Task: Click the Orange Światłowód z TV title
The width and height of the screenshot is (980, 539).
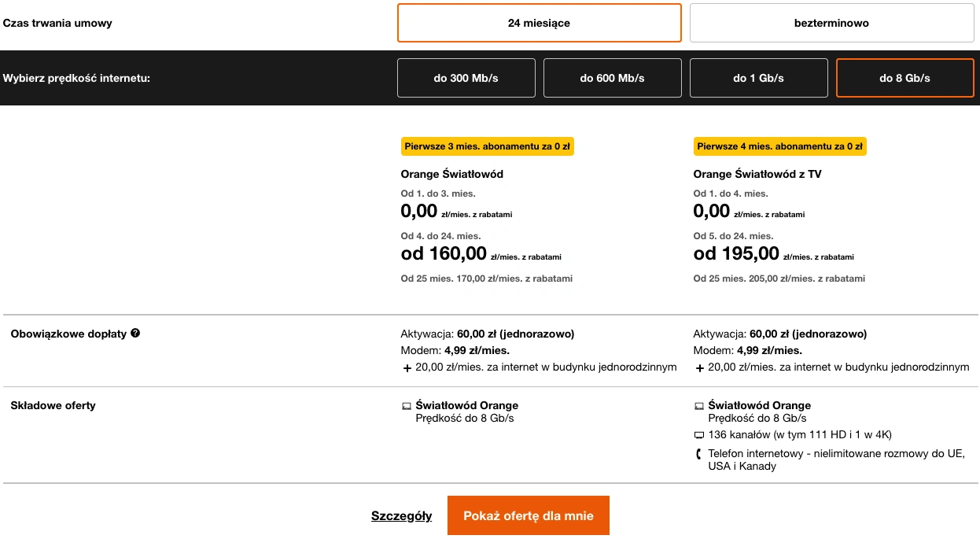Action: (x=757, y=174)
